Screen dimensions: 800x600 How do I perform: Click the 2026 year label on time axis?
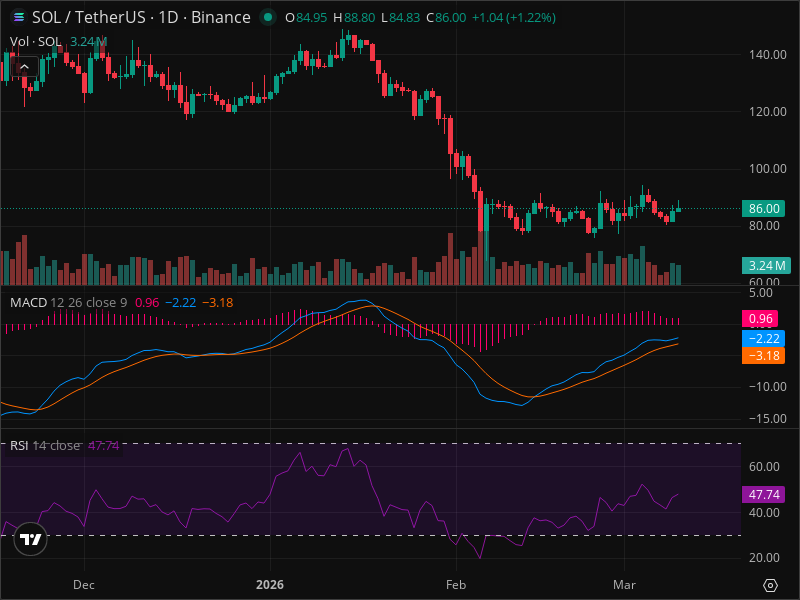point(270,585)
